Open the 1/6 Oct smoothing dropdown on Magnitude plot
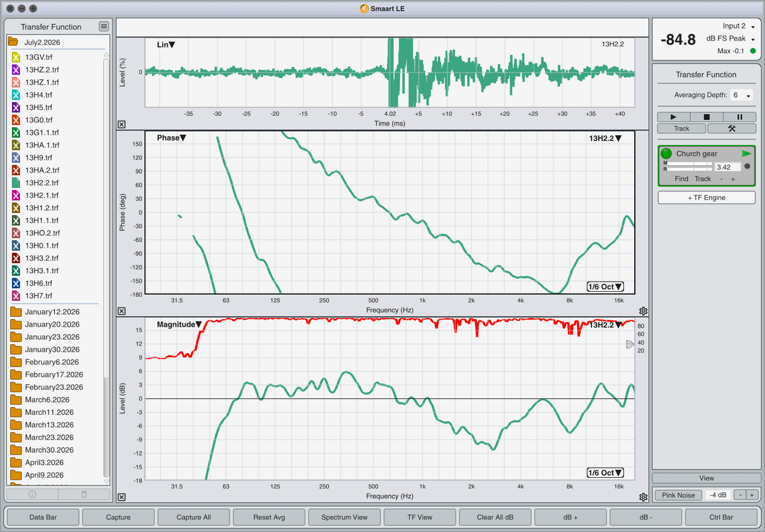Viewport: 765px width, 532px height. coord(606,473)
